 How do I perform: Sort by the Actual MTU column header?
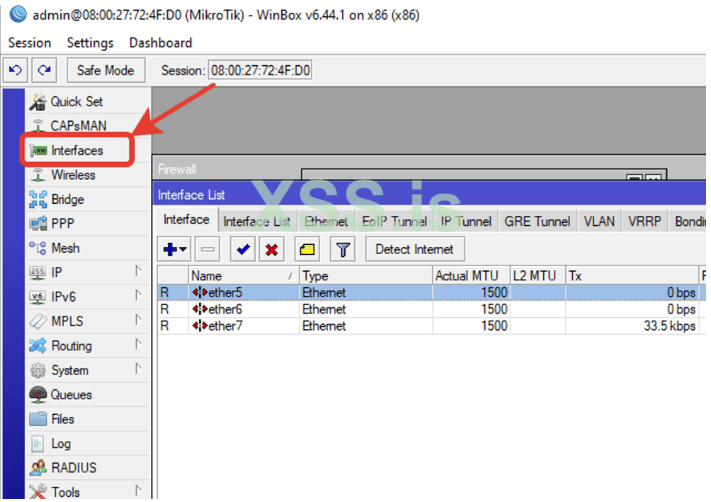[x=471, y=276]
